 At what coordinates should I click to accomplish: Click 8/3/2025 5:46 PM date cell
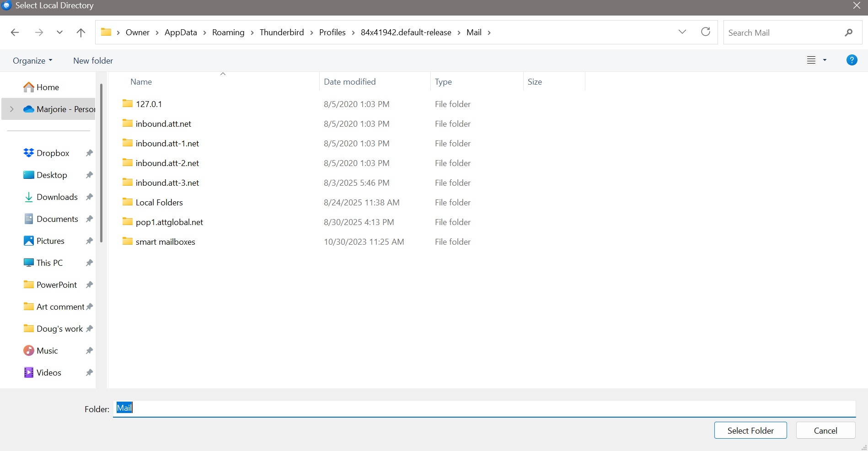357,183
